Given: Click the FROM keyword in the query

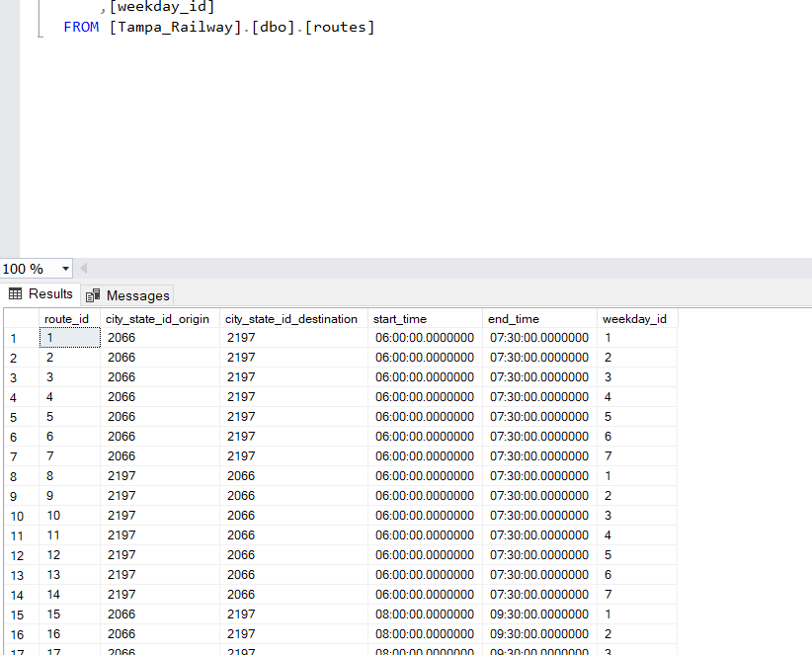Looking at the screenshot, I should tap(81, 27).
